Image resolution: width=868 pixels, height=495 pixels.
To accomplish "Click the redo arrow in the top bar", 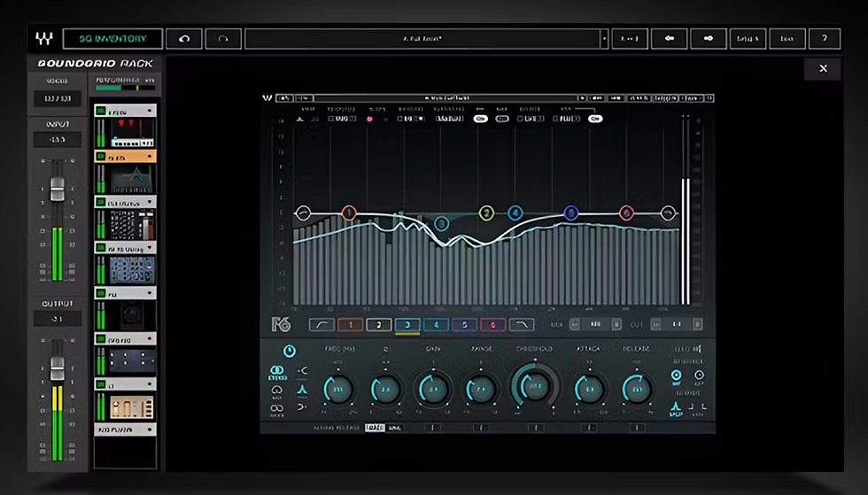I will 223,39.
